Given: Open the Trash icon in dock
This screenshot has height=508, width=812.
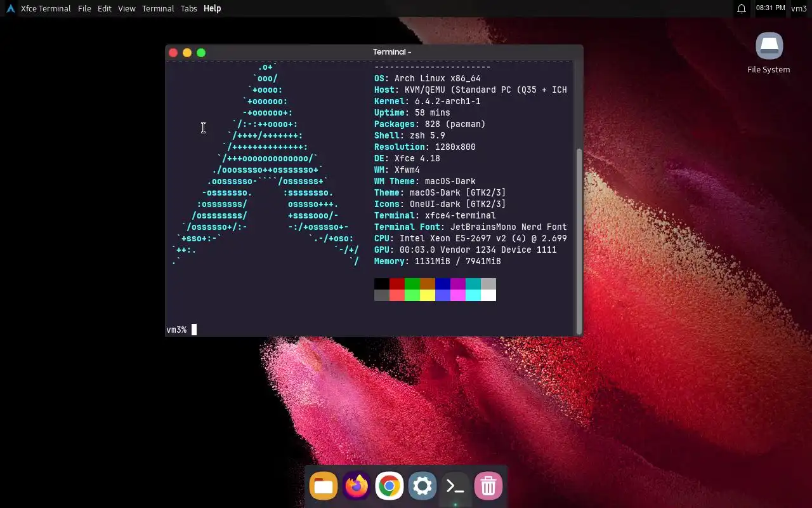Looking at the screenshot, I should 488,486.
